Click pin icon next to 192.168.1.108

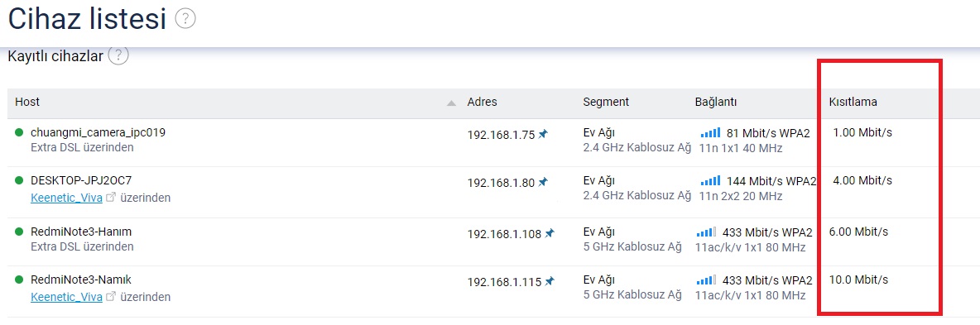(550, 233)
